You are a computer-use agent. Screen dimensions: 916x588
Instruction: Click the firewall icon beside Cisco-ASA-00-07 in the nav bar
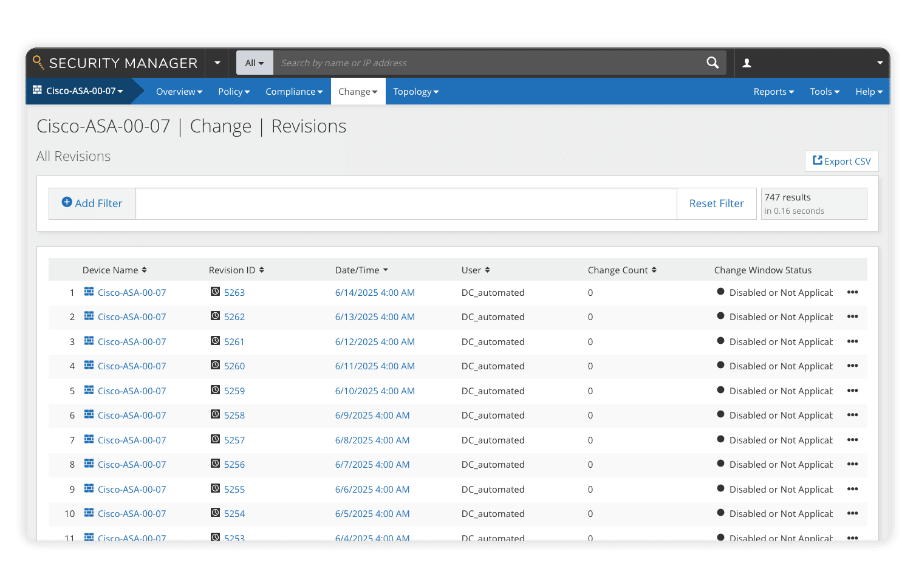click(x=37, y=91)
